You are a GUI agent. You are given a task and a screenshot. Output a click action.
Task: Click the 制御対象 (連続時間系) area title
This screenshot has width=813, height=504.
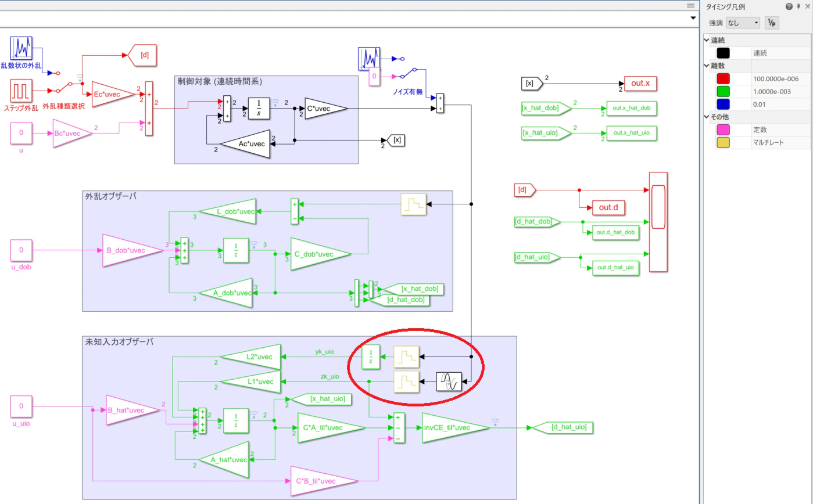click(220, 81)
